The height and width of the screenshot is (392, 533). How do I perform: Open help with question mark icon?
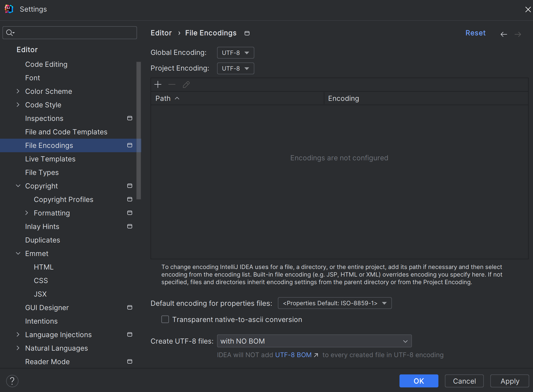click(x=12, y=381)
